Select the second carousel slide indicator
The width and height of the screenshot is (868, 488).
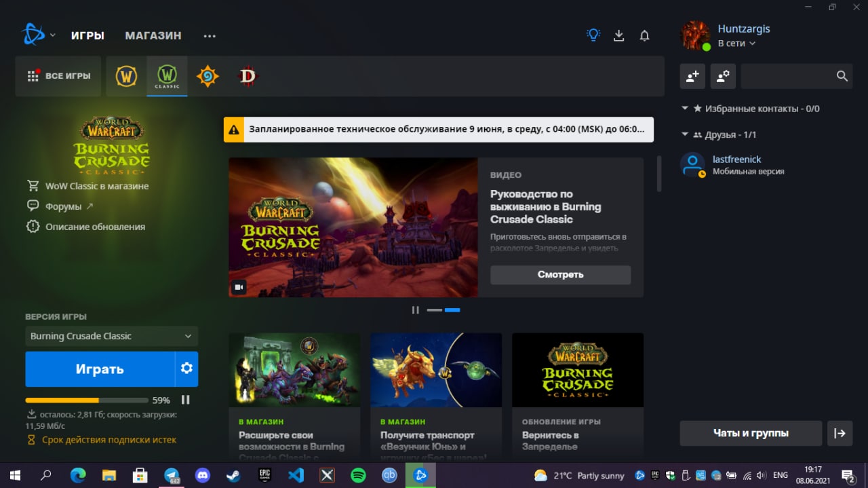452,310
